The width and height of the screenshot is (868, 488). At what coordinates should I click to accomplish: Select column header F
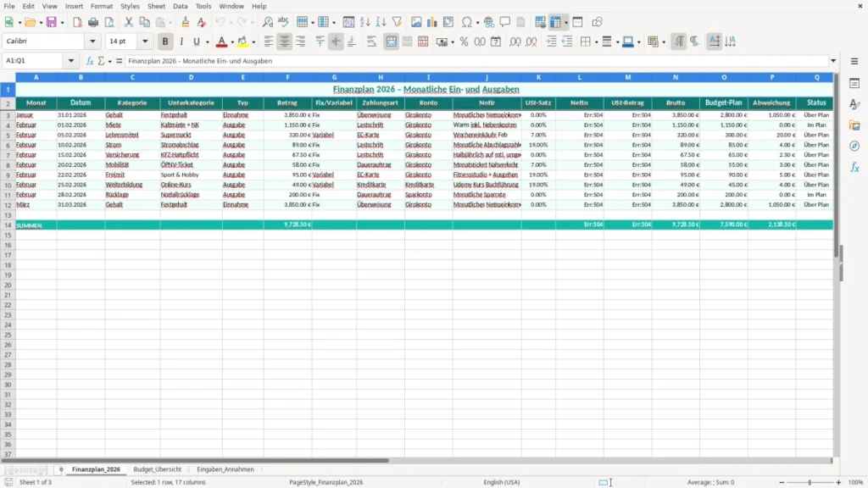[x=287, y=77]
